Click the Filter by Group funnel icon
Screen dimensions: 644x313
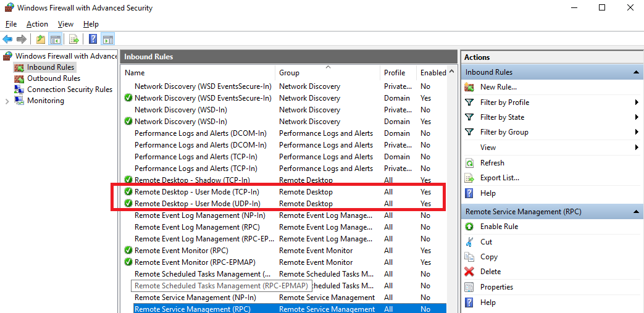coord(469,132)
